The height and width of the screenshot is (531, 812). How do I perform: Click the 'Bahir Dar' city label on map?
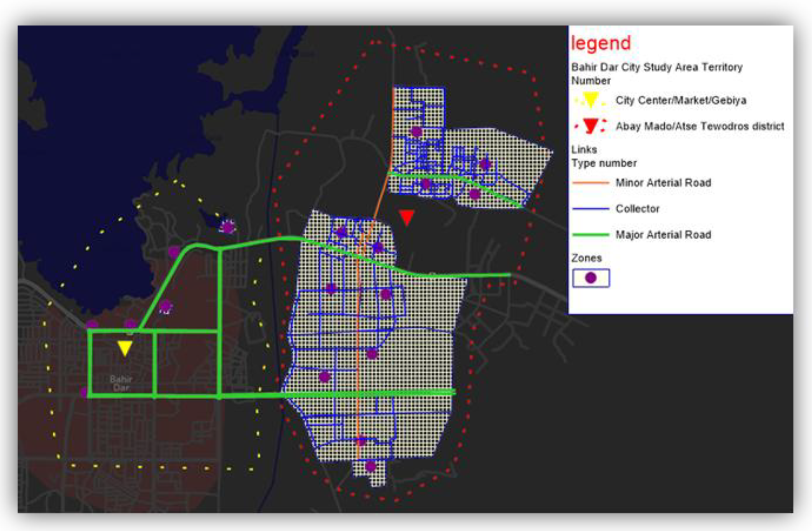[x=121, y=383]
